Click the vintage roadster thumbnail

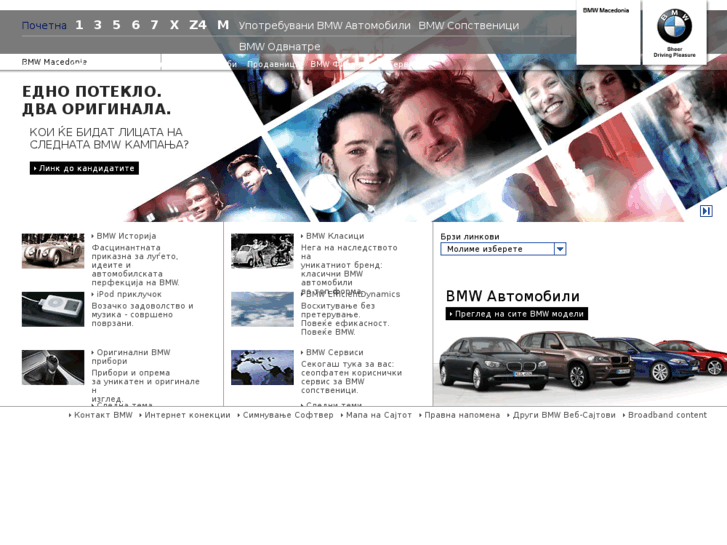[53, 251]
